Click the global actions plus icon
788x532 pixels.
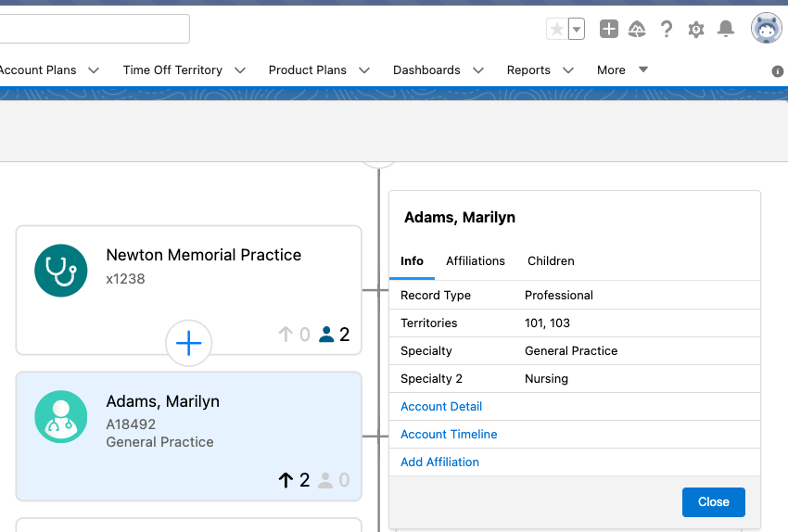608,30
